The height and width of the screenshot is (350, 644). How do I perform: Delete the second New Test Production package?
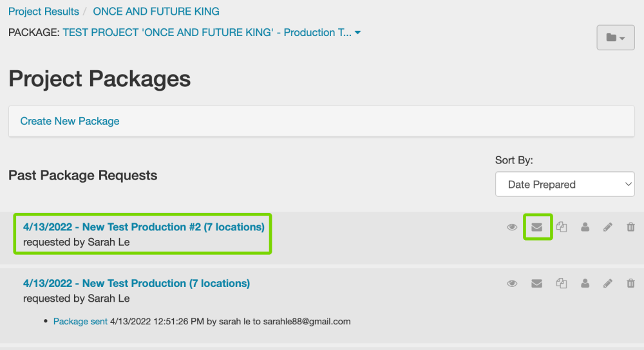pos(630,283)
